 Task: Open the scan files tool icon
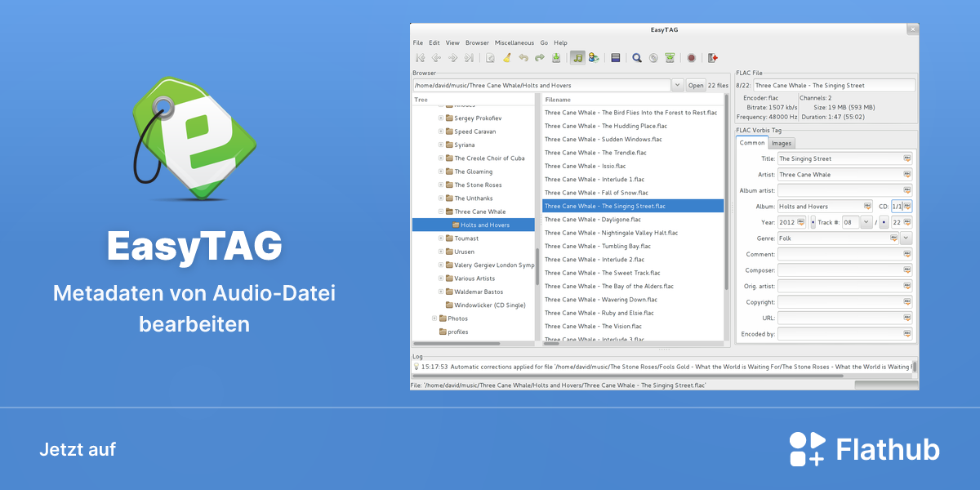490,58
